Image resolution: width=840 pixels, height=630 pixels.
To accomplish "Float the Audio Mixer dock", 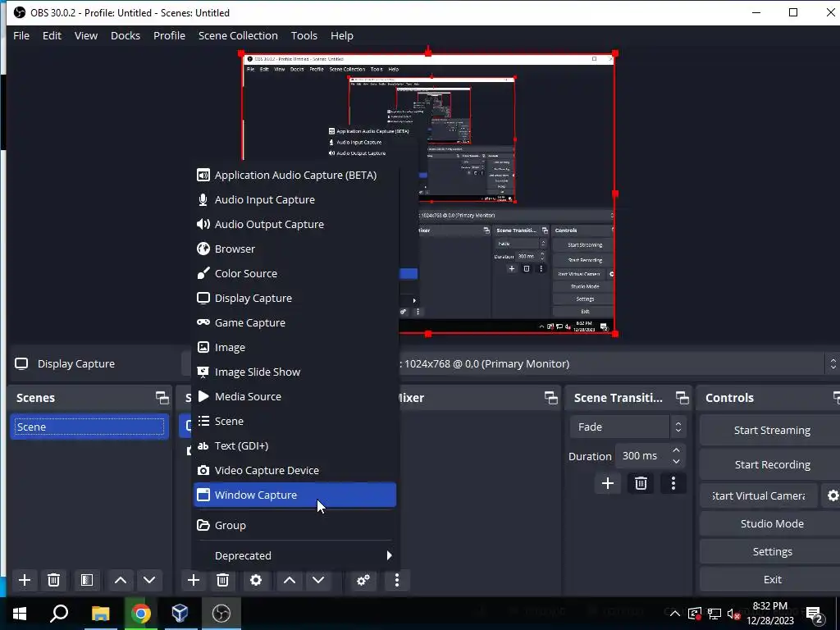I will (550, 398).
